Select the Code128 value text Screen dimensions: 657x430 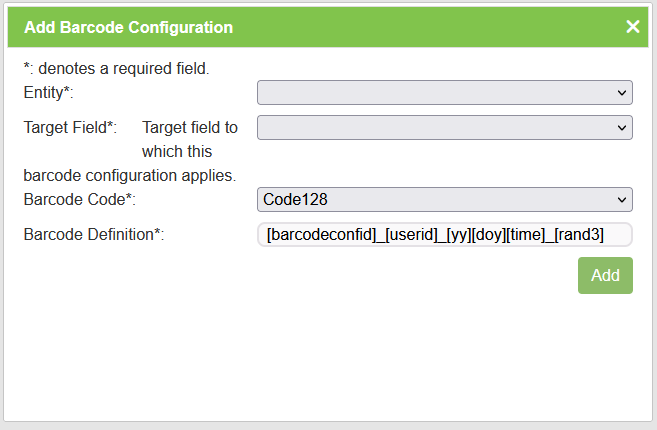[296, 200]
